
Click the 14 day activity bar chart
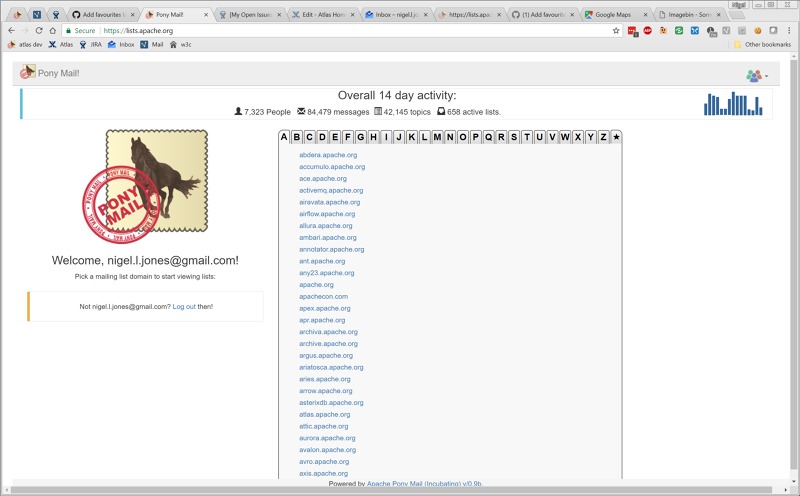pos(732,104)
